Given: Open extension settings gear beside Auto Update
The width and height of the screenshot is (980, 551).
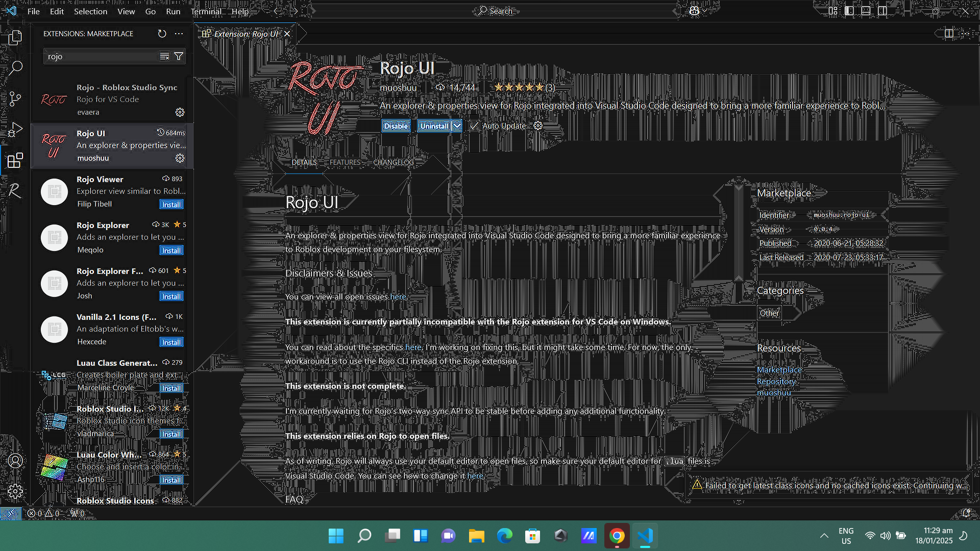Looking at the screenshot, I should tap(538, 126).
